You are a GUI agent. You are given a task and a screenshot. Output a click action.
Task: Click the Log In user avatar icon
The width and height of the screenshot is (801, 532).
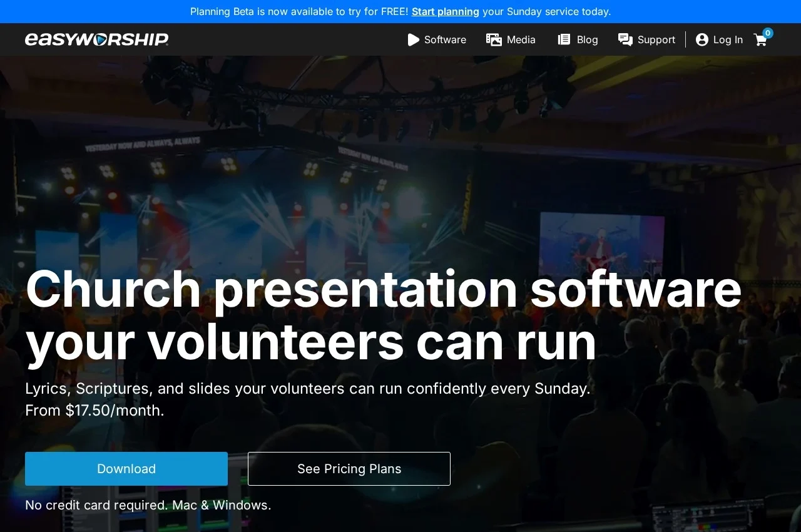pyautogui.click(x=702, y=39)
